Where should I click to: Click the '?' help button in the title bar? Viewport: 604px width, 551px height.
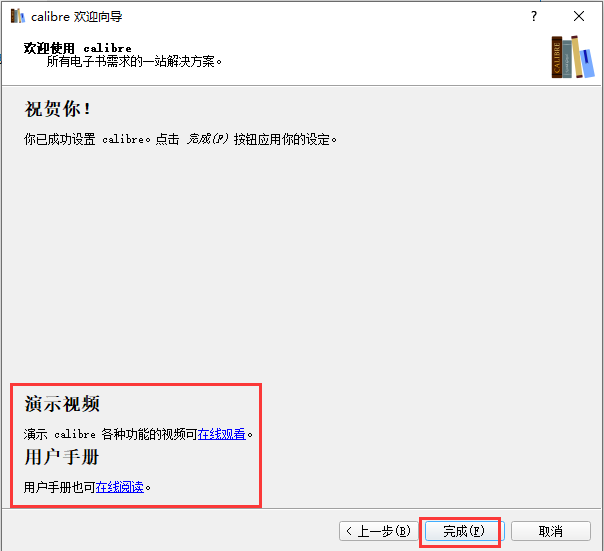tap(533, 17)
